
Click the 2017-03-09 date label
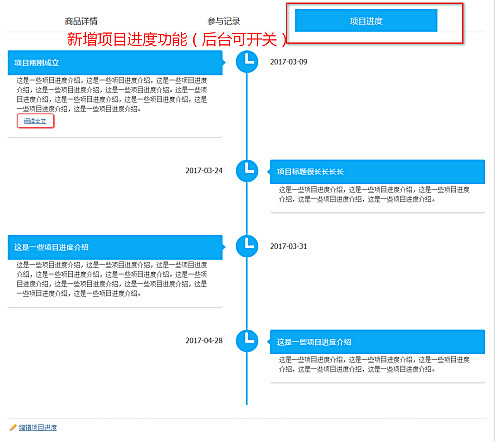[289, 62]
